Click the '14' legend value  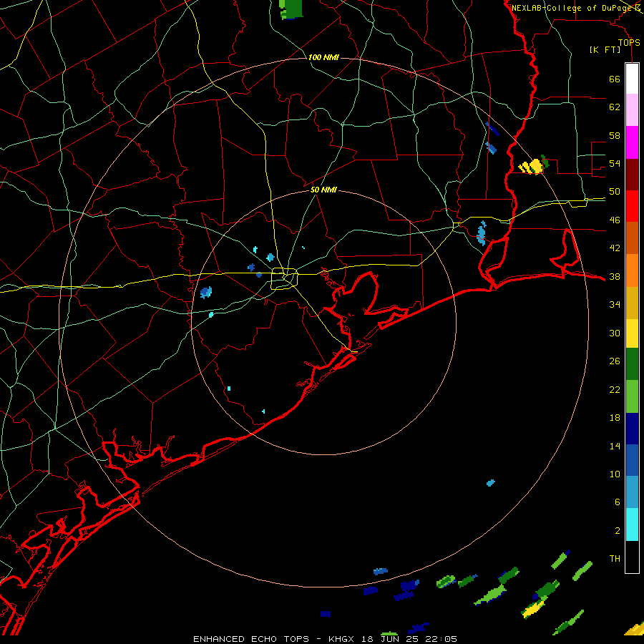(615, 446)
